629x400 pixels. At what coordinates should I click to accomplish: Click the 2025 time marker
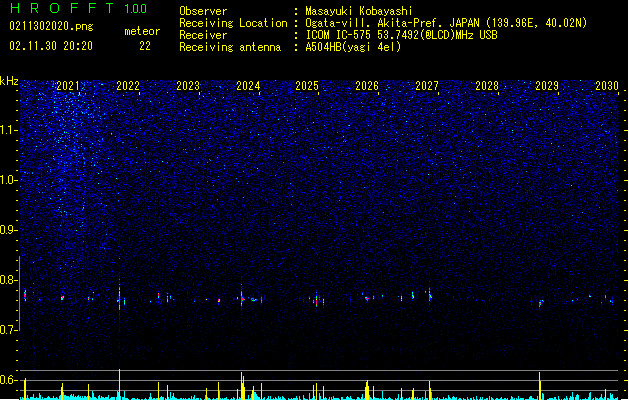[307, 86]
